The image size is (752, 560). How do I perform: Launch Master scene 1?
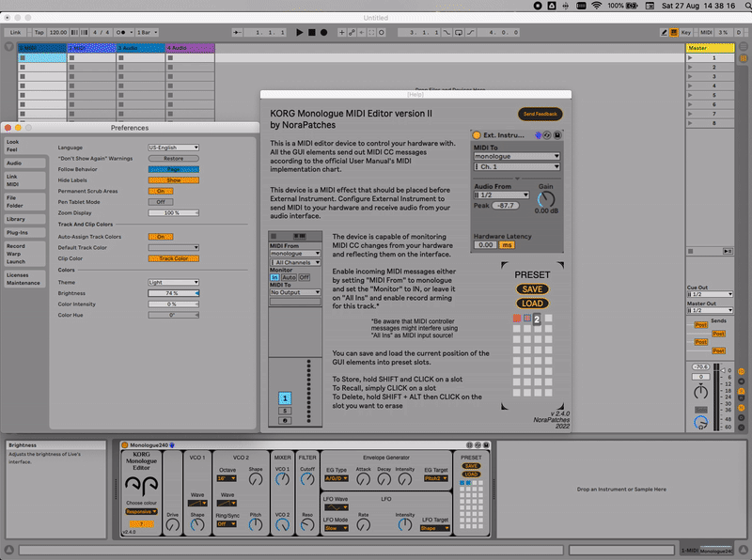pos(693,58)
